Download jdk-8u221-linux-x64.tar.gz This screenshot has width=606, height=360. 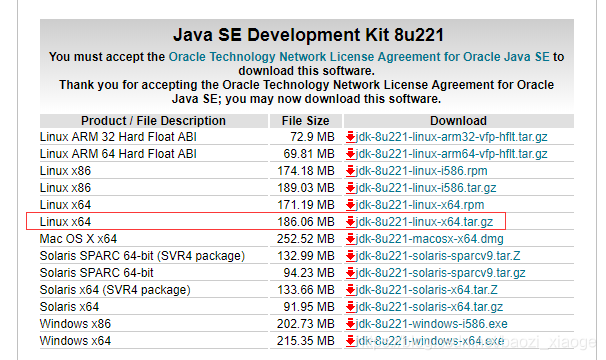(x=424, y=222)
